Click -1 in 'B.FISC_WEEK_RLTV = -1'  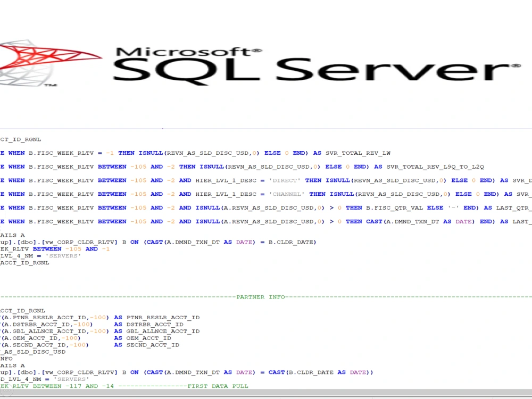tap(110, 153)
